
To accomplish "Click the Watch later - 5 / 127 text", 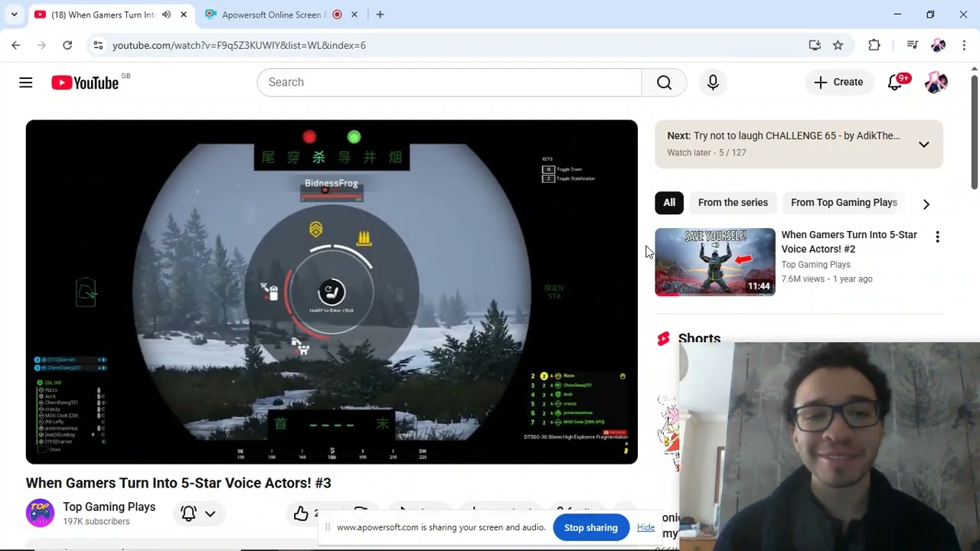I will point(706,152).
